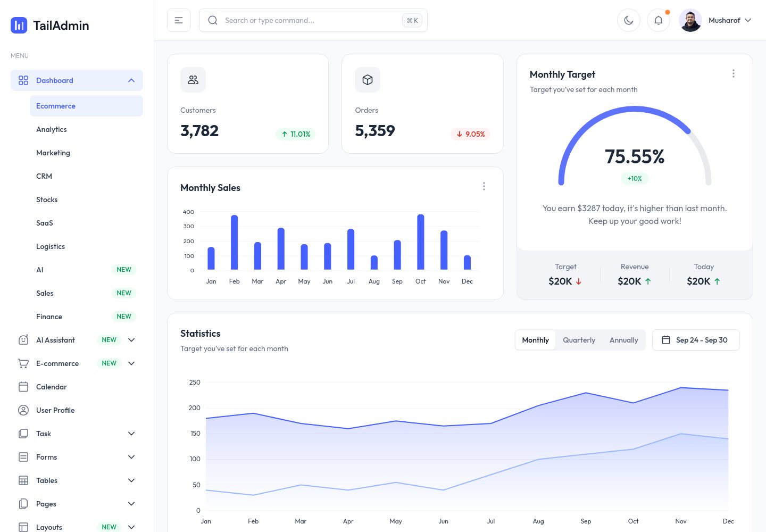Screen dimensions: 766x532
Task: Open the SaaS dashboard
Action: 86,223
